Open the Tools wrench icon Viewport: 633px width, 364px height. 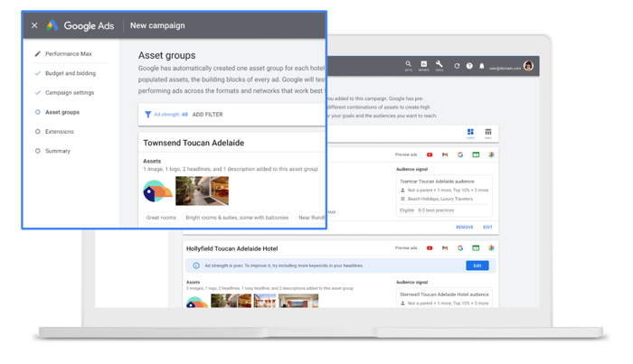[x=439, y=65]
